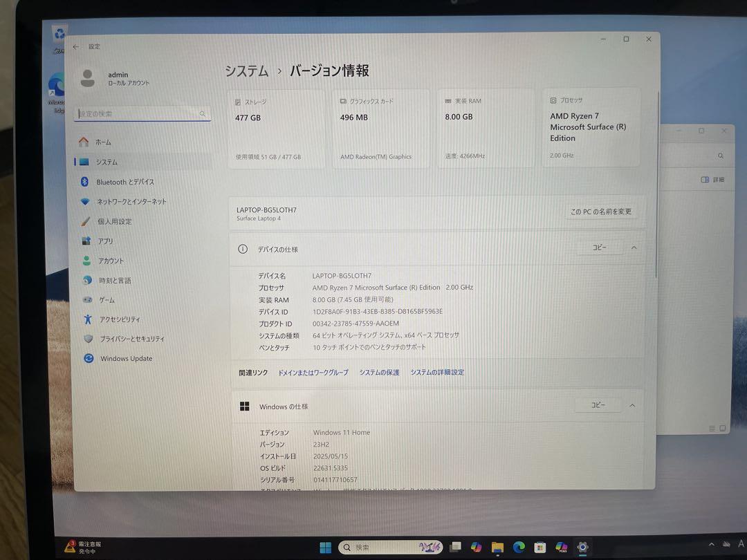747x560 pixels.
Task: Open the グラフィックス カード 496 MB card
Action: (x=381, y=128)
